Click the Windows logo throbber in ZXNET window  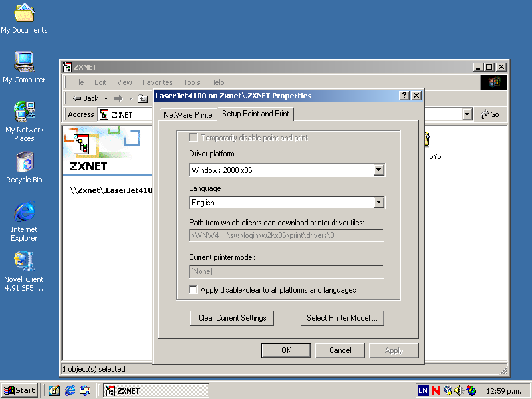pos(493,82)
